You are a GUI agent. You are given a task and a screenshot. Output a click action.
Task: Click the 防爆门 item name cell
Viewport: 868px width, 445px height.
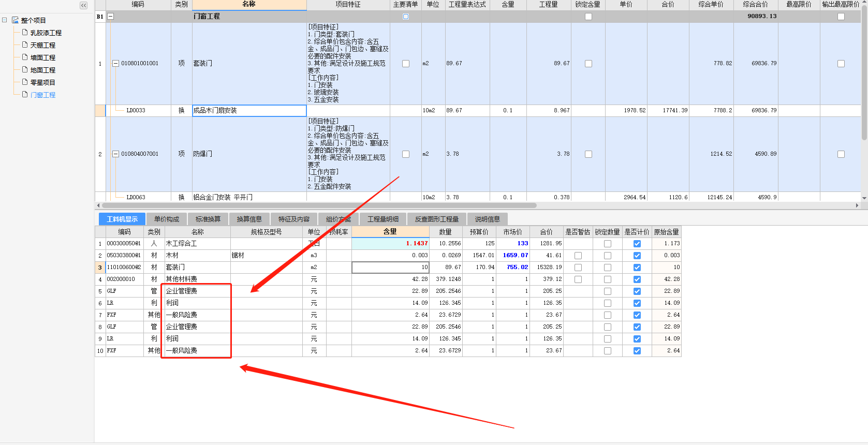click(x=249, y=154)
